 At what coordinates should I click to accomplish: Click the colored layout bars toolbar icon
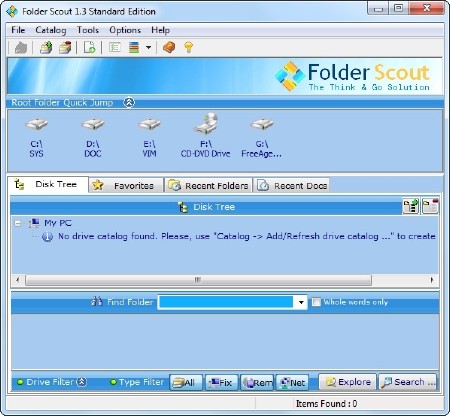point(134,47)
